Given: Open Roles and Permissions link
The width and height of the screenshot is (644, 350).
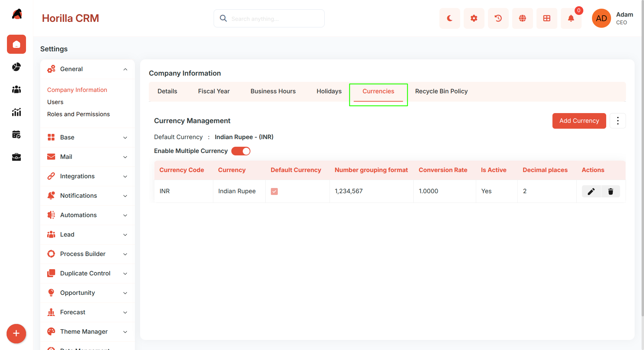Looking at the screenshot, I should [x=78, y=114].
